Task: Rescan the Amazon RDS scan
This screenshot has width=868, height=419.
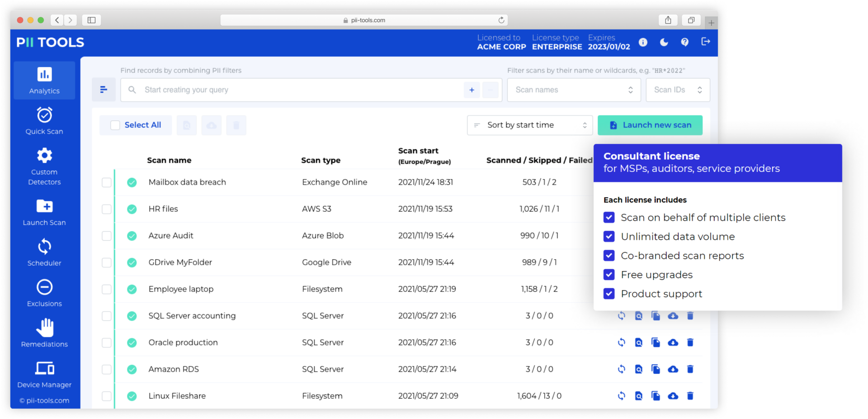Action: (622, 369)
